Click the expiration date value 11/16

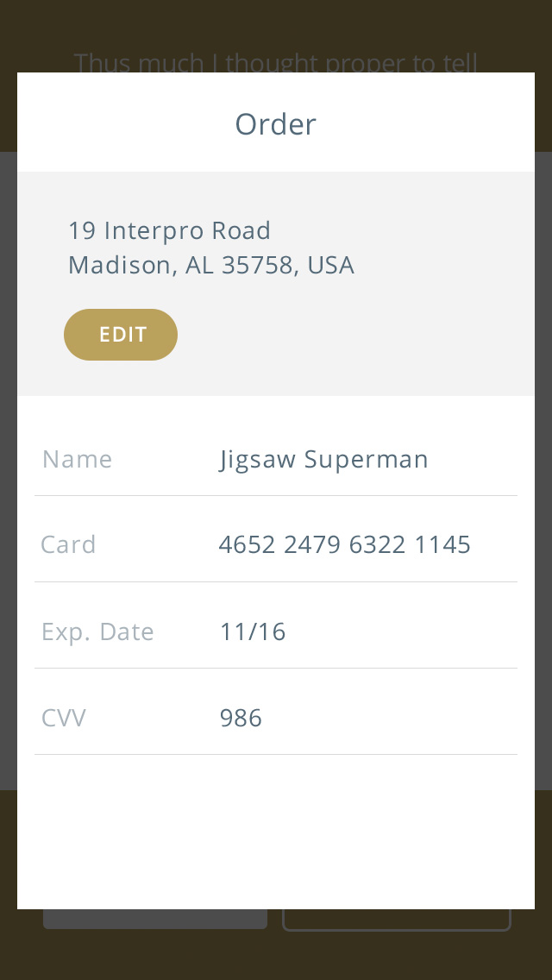coord(253,631)
